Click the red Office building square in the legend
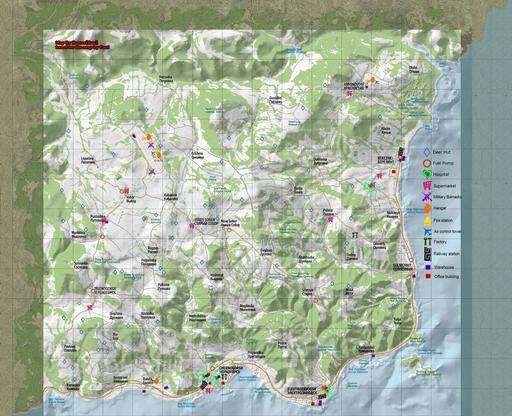This screenshot has width=512, height=416. tap(428, 276)
